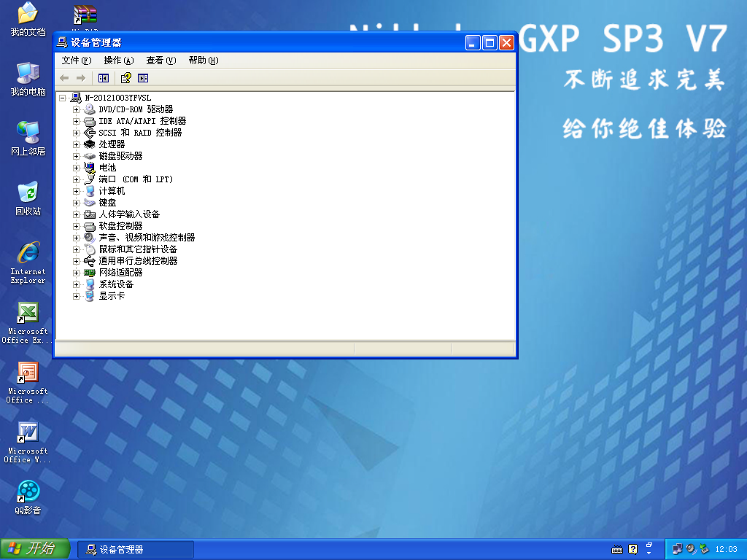Toggle the console tree pane toolbar icon

104,78
